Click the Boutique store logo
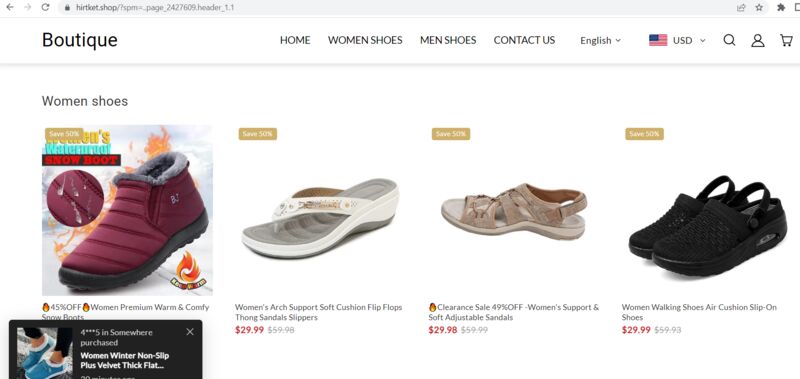800x379 pixels. 80,40
